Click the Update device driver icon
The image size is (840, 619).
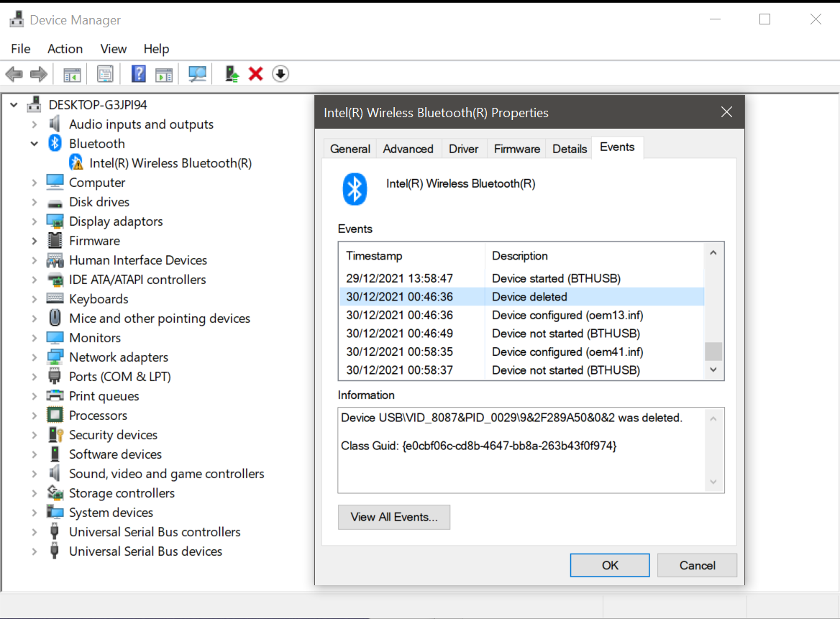point(232,74)
